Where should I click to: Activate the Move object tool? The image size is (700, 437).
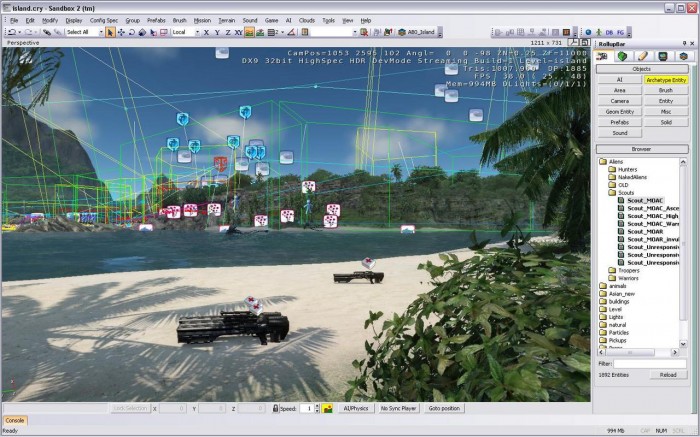(121, 32)
